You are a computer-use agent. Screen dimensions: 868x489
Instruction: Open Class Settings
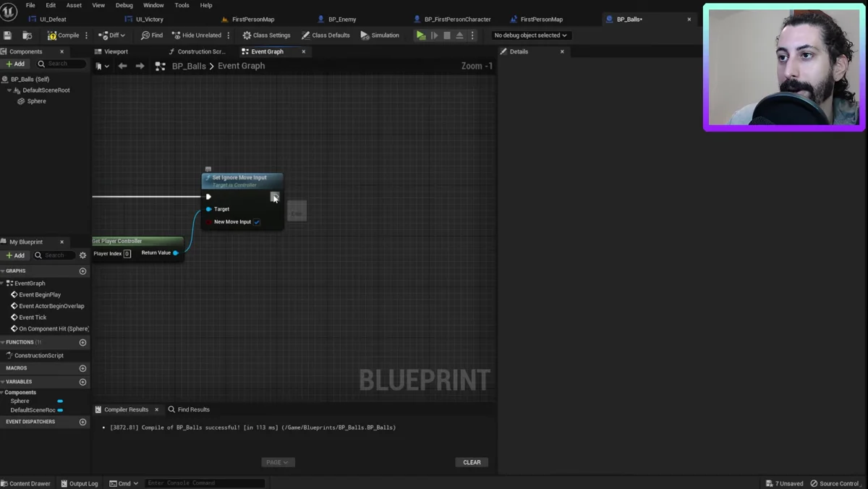(x=266, y=35)
